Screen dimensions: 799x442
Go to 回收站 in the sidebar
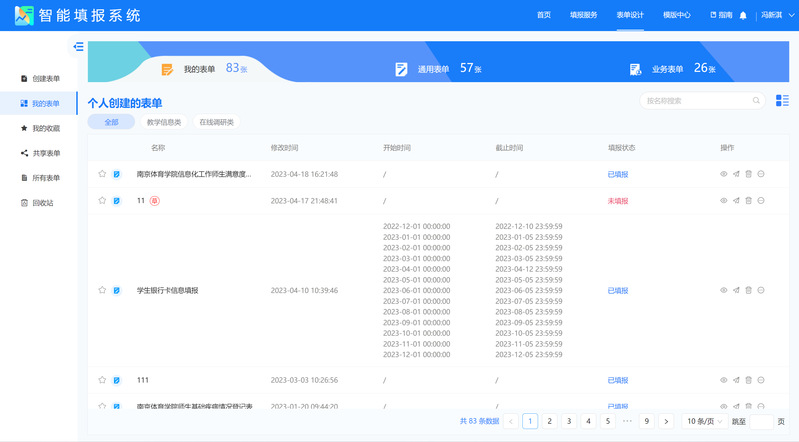point(42,203)
